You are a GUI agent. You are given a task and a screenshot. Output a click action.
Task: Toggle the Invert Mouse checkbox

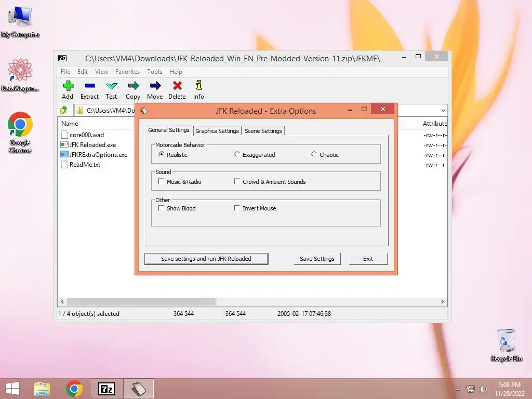237,208
